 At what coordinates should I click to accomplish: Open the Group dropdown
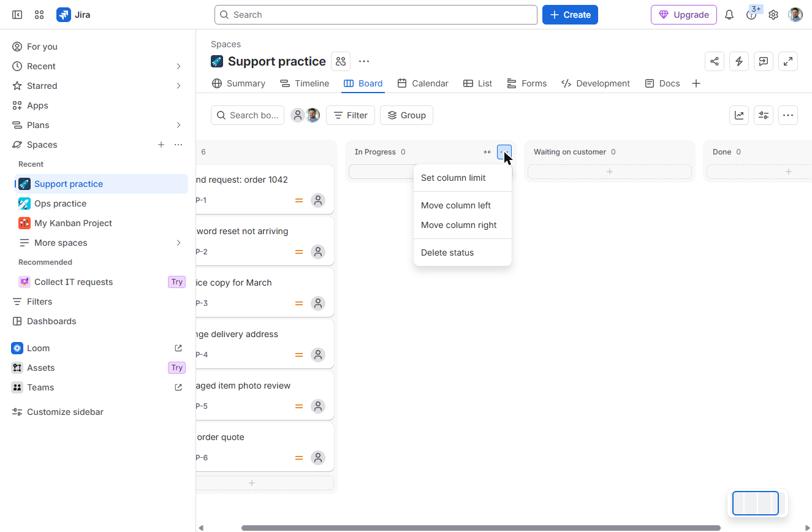point(406,115)
